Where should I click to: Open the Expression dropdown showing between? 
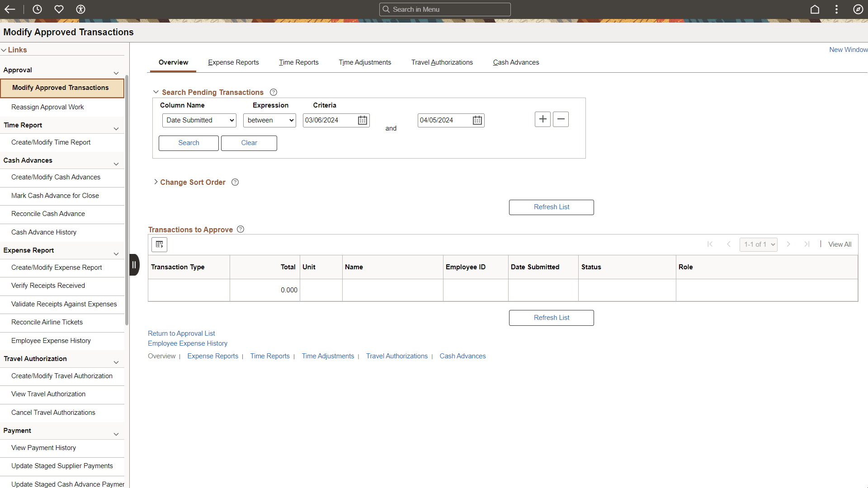pyautogui.click(x=269, y=120)
